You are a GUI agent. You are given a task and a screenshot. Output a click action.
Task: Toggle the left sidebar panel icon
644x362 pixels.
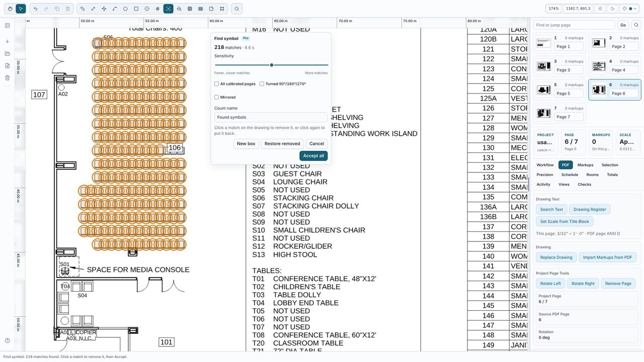[8, 26]
